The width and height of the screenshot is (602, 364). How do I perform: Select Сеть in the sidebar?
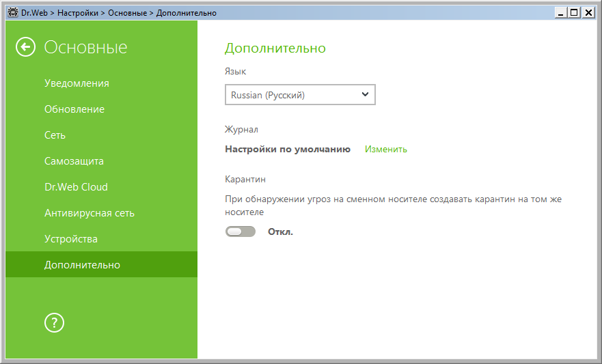(x=55, y=135)
